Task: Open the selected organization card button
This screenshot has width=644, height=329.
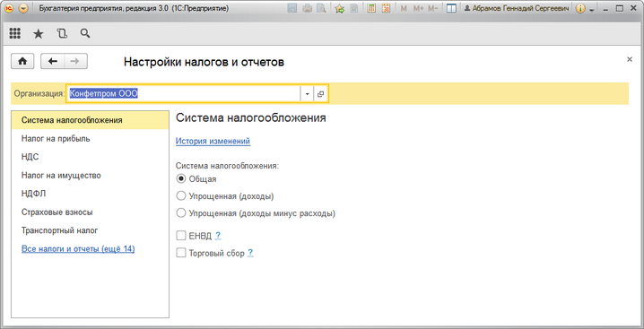Action: (321, 93)
